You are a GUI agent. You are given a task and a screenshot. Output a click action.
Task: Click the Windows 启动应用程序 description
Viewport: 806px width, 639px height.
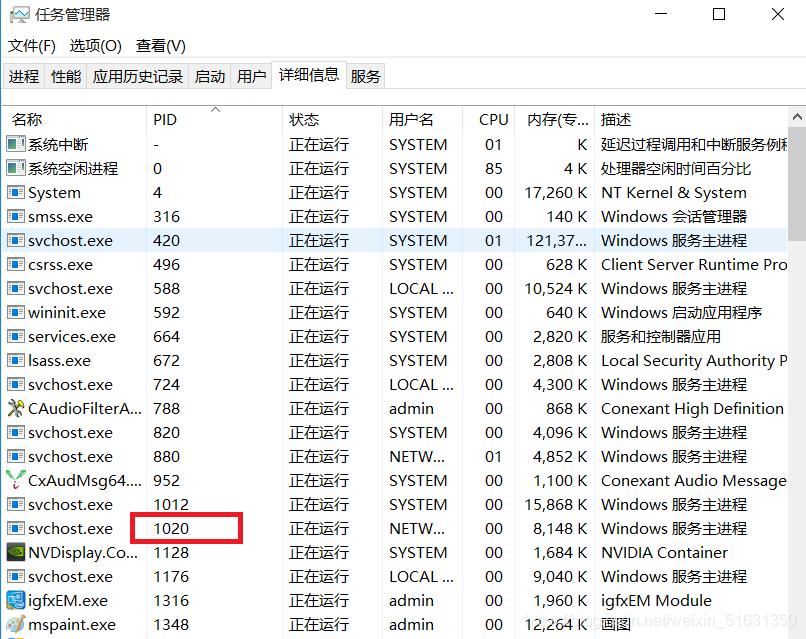682,312
